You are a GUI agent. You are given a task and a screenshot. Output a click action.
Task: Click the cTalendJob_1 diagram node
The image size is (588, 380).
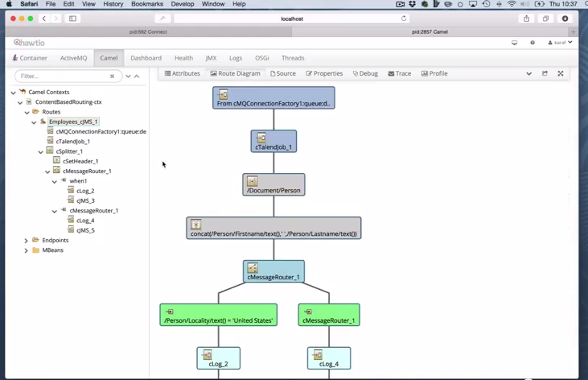point(273,141)
